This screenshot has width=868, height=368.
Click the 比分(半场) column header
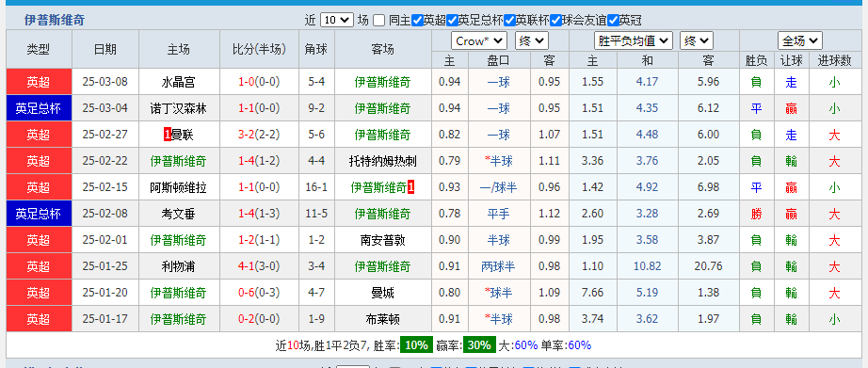259,49
